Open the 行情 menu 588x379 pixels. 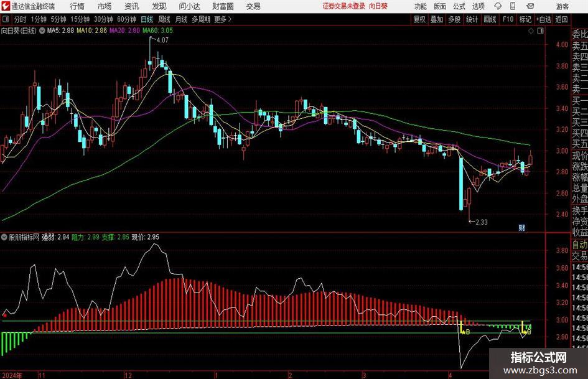point(77,6)
